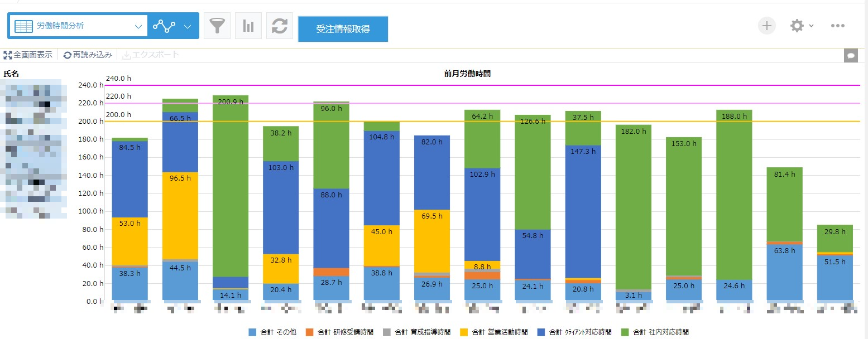The width and height of the screenshot is (868, 339).
Task: Click the orange 研修受講時間 legend swatch
Action: click(x=309, y=332)
